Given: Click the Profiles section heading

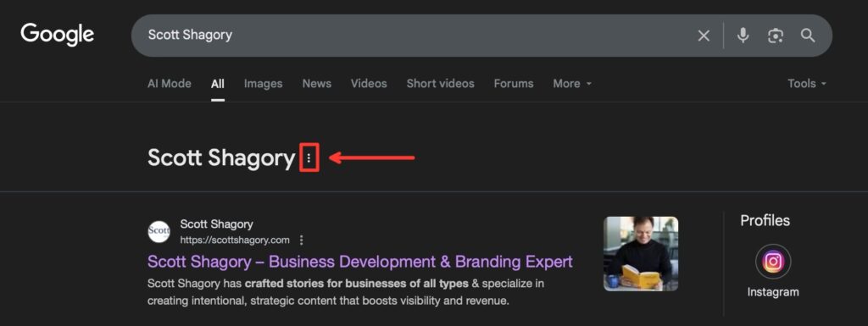Looking at the screenshot, I should click(x=765, y=220).
